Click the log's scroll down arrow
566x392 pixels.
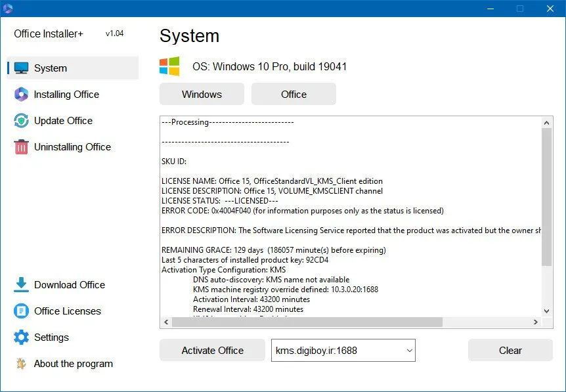coord(546,311)
